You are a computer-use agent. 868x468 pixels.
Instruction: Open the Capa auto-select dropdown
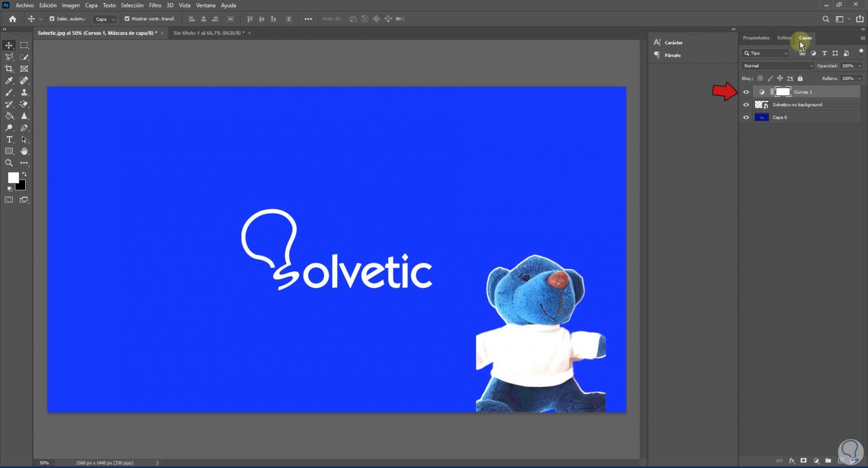point(105,19)
